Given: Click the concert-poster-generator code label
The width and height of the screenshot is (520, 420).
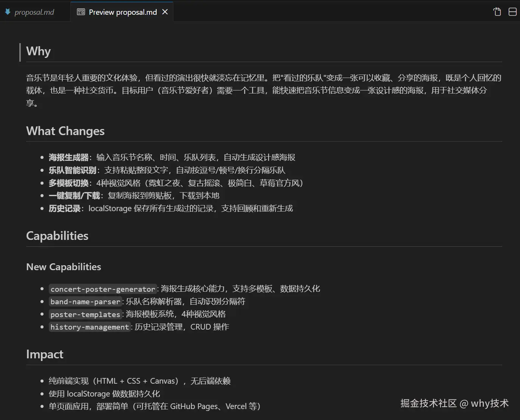Looking at the screenshot, I should (x=103, y=289).
